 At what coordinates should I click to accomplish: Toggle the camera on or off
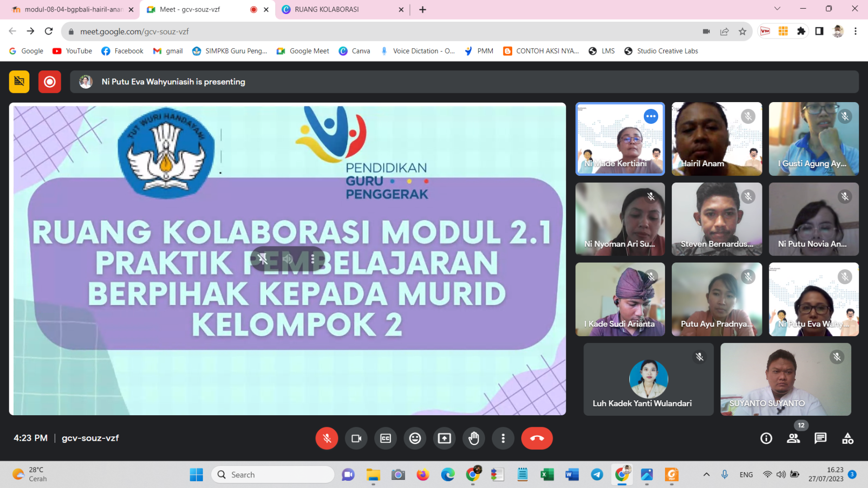(x=356, y=438)
